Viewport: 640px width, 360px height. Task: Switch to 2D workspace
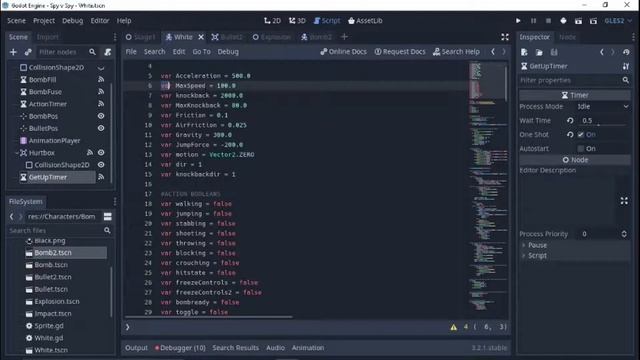[x=272, y=21]
